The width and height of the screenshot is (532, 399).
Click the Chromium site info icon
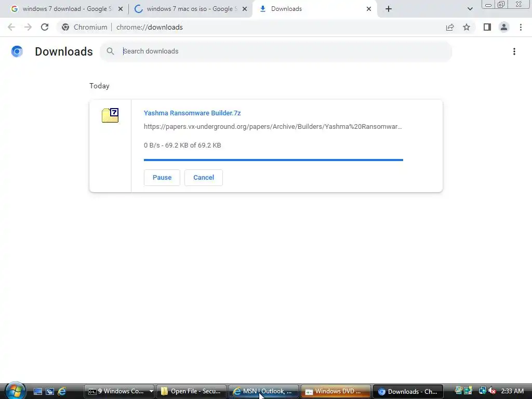[x=65, y=27]
